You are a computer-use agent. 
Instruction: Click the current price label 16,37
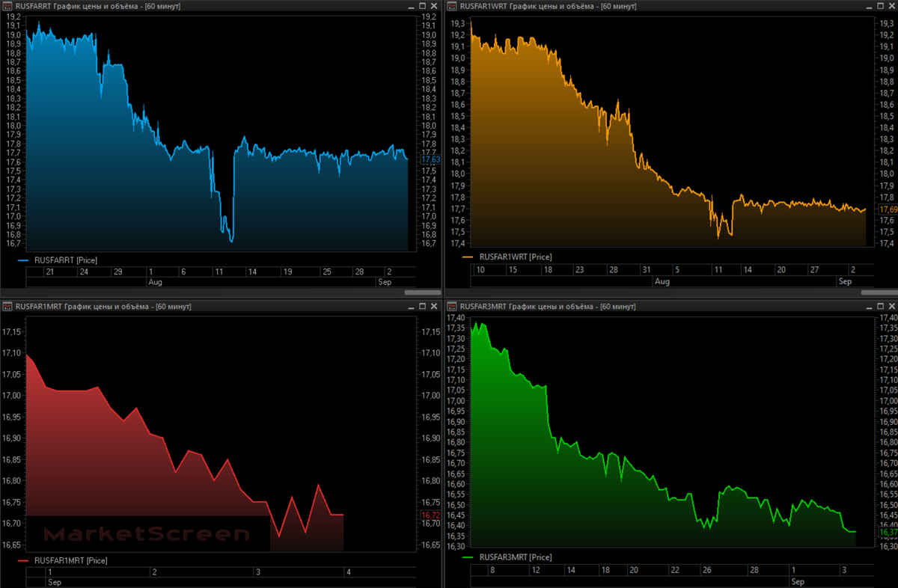point(888,532)
